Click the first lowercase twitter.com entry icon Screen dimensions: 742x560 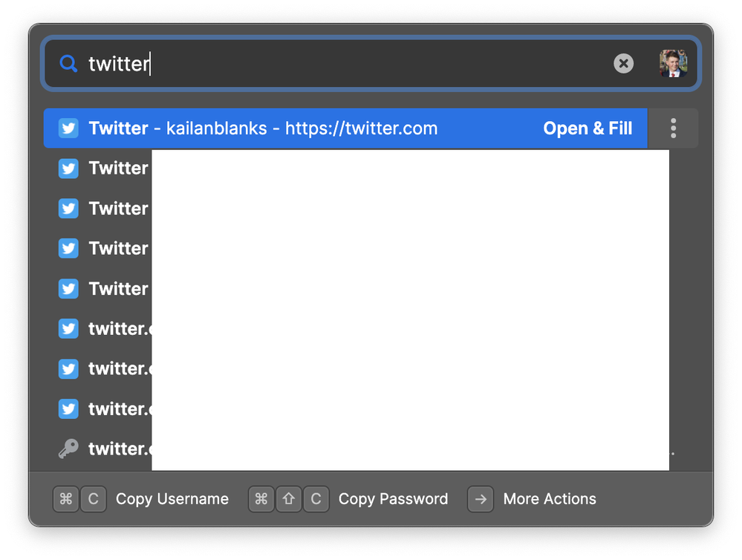click(68, 328)
